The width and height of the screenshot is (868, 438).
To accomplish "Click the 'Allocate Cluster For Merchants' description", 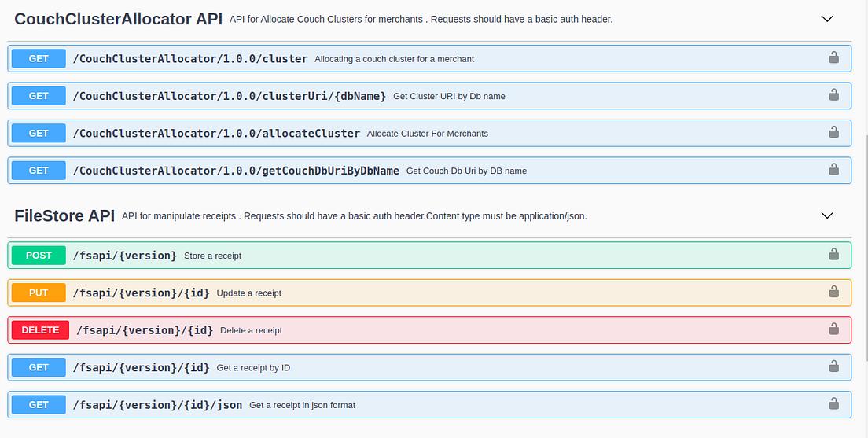I will 428,134.
